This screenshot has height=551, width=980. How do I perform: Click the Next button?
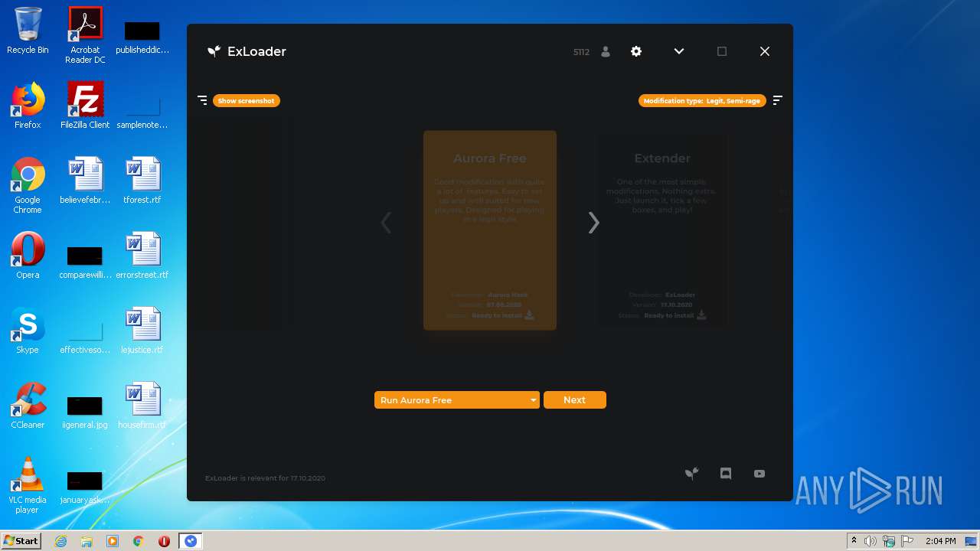575,399
